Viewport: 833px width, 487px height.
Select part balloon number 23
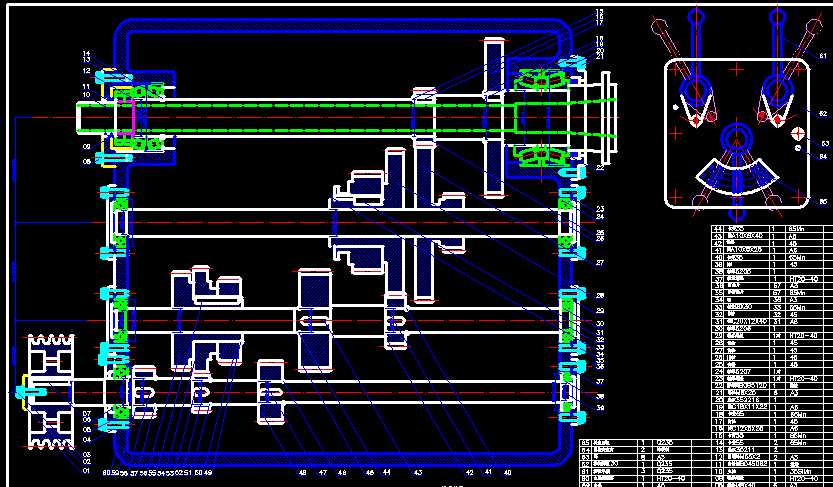pos(600,209)
